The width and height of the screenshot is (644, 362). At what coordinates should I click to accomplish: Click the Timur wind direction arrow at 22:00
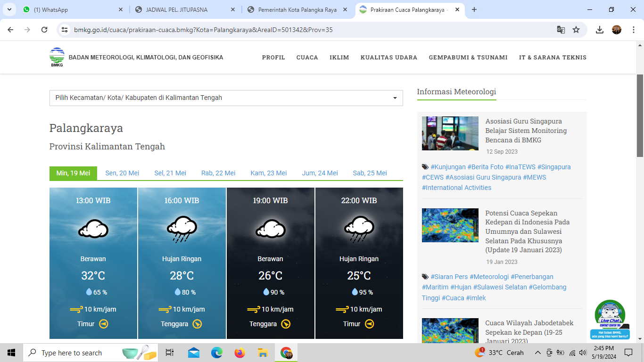pyautogui.click(x=370, y=324)
